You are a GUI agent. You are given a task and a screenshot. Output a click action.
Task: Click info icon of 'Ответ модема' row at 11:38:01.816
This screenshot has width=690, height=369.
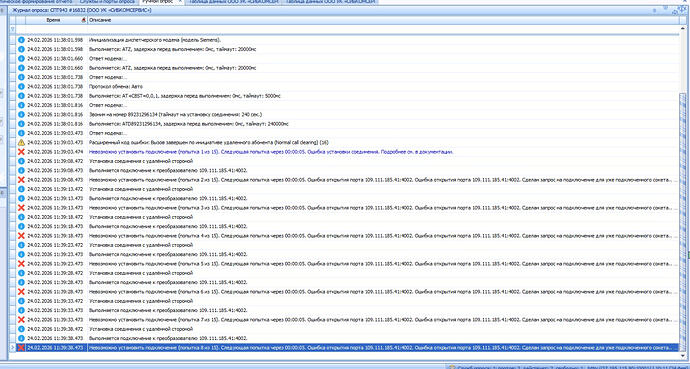[x=21, y=105]
